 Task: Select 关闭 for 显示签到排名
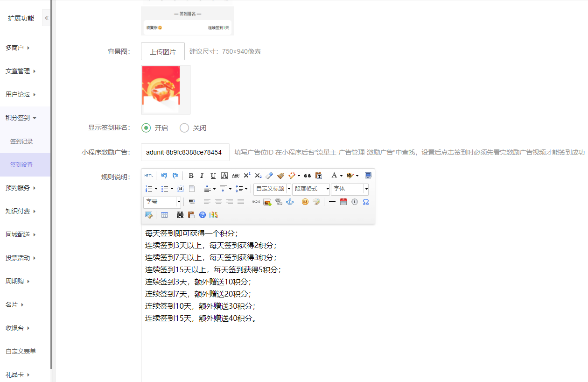click(x=184, y=128)
